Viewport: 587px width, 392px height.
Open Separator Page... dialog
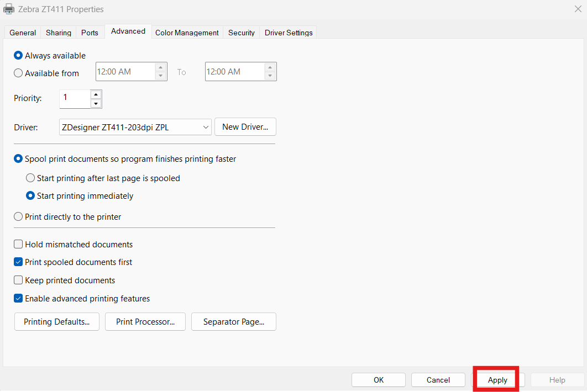[234, 322]
